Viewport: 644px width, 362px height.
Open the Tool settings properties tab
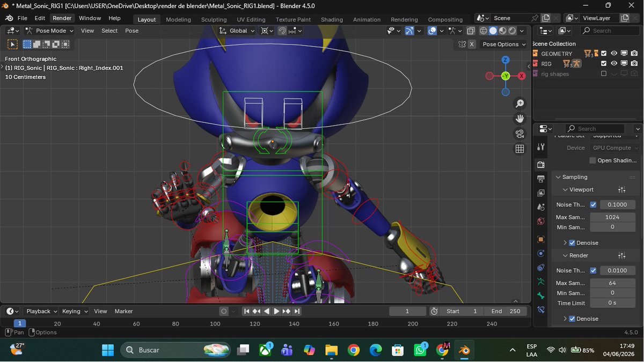tap(541, 147)
